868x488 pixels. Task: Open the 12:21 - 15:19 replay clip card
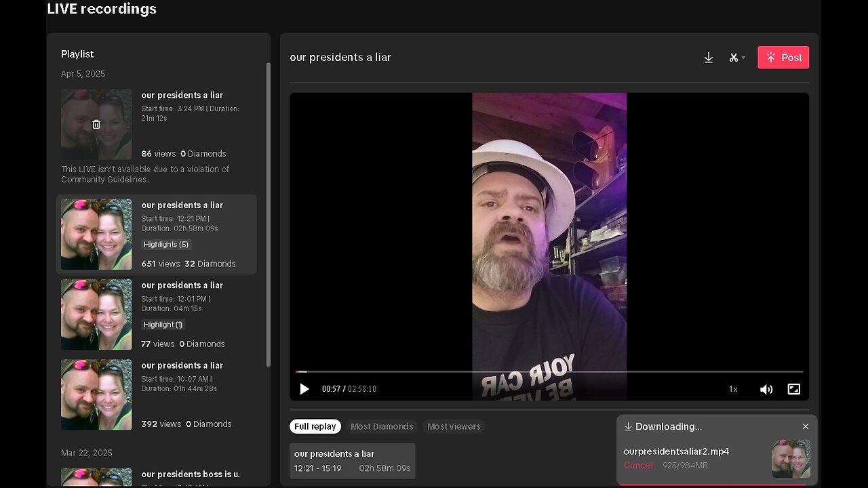pos(353,461)
